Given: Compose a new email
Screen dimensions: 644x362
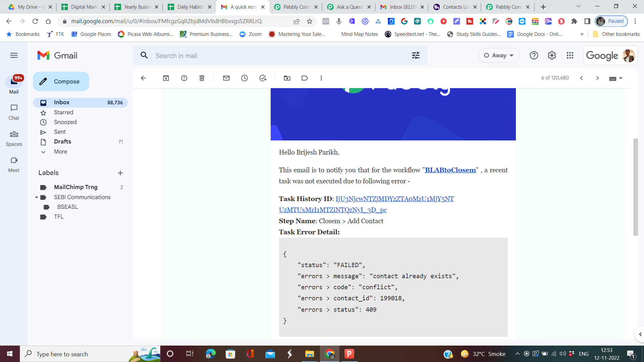Looking at the screenshot, I should (x=61, y=81).
